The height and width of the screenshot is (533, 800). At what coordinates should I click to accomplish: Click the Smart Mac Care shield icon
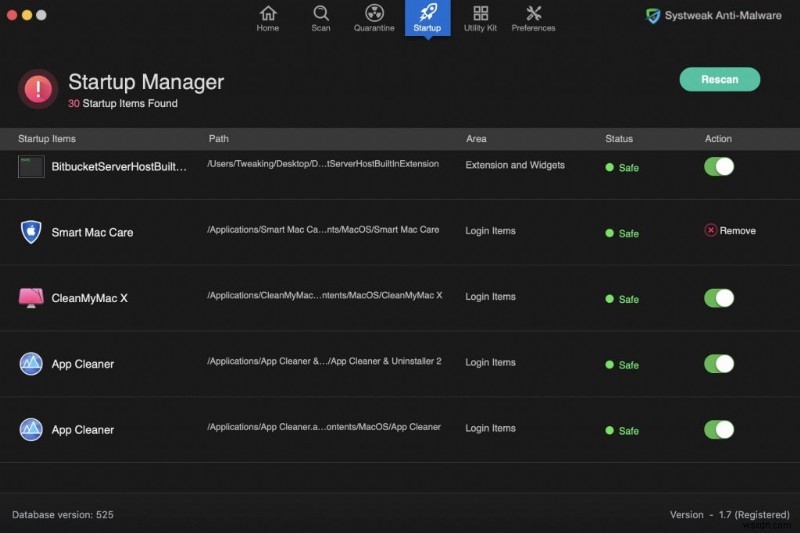coord(31,232)
